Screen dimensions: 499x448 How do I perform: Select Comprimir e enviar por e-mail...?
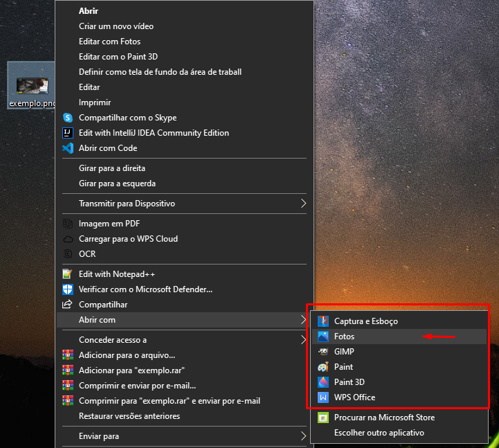tap(185, 386)
